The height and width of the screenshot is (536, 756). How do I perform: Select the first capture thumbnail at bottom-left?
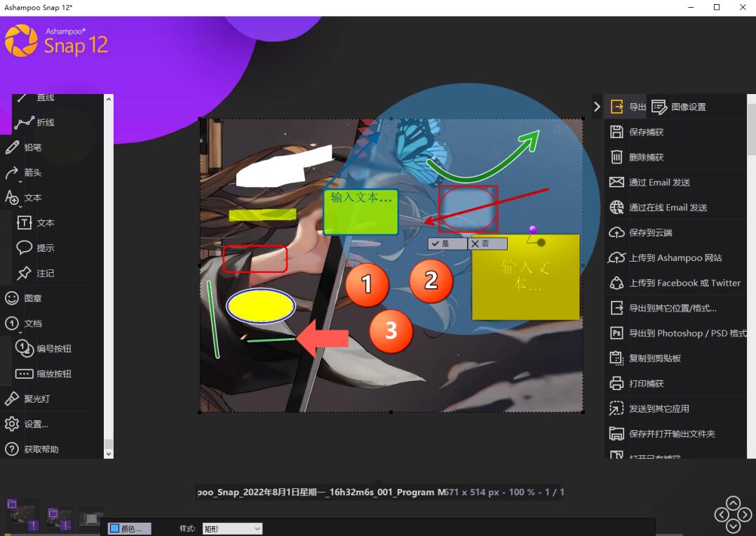(x=21, y=516)
